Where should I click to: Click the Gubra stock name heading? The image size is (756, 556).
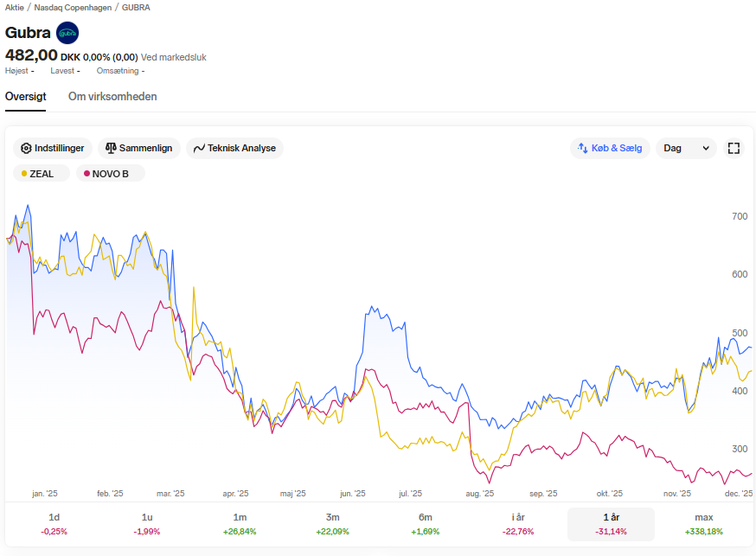[x=28, y=33]
